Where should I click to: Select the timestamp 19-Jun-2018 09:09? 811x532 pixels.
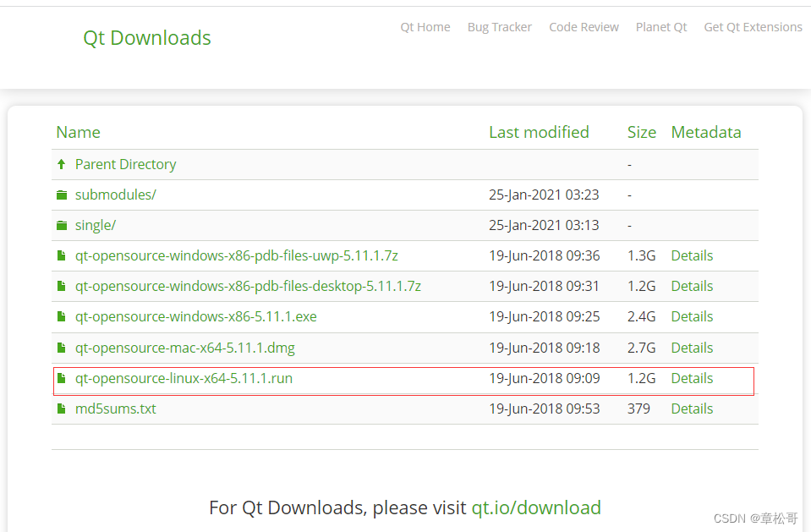(545, 378)
